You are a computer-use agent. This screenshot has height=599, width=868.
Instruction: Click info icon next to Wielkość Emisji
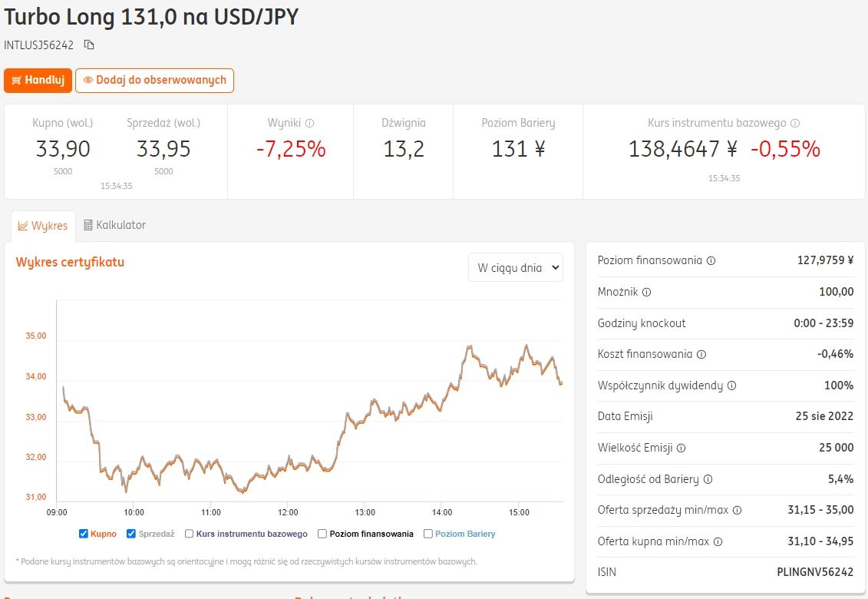point(681,448)
